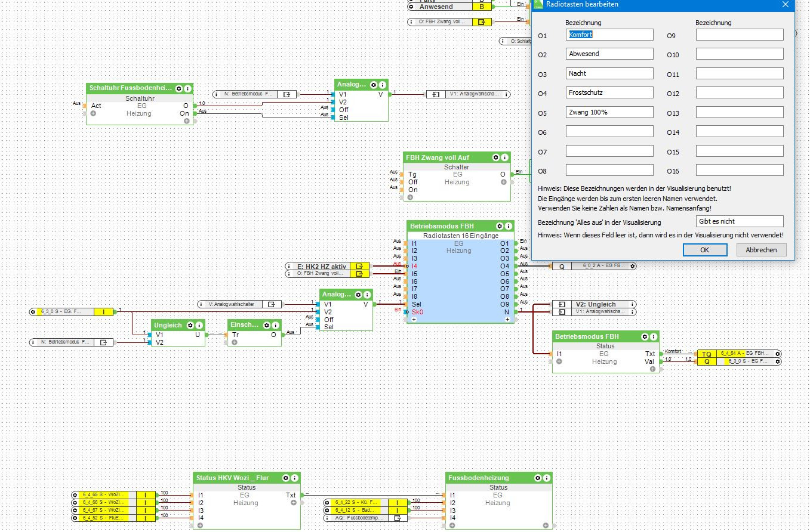This screenshot has height=532, width=810.
Task: Click info icon on Ungleich block
Action: 199,325
